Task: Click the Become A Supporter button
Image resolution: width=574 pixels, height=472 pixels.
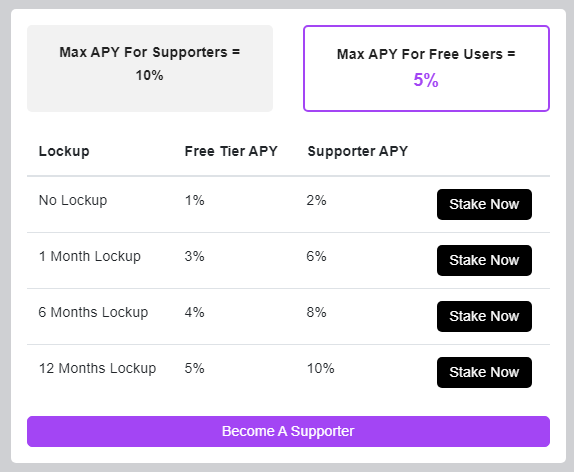Action: 288,431
